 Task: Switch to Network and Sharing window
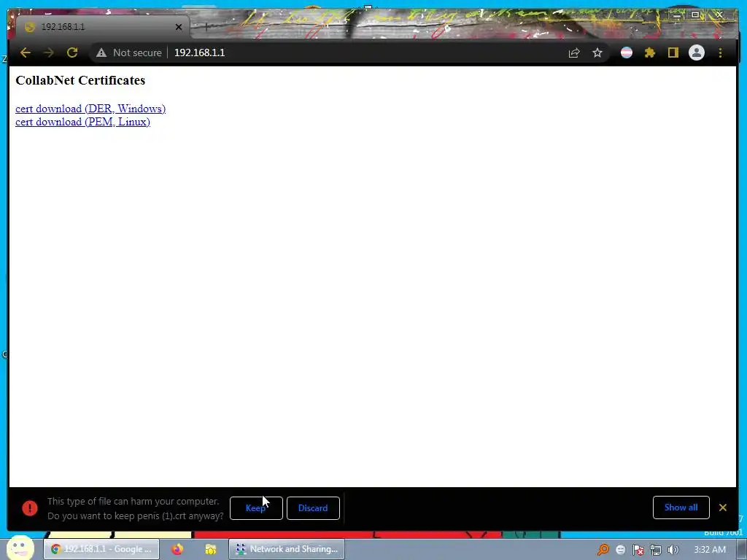click(x=287, y=549)
